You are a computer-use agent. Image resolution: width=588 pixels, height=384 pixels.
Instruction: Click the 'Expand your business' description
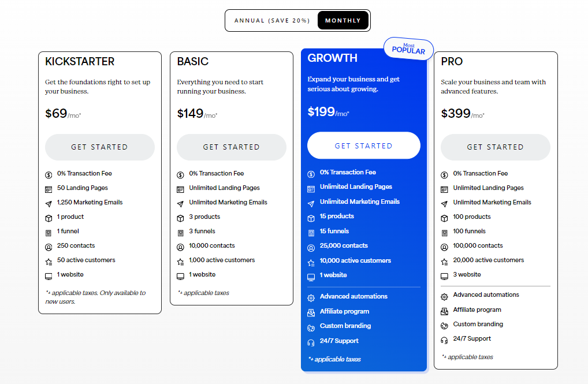(353, 84)
